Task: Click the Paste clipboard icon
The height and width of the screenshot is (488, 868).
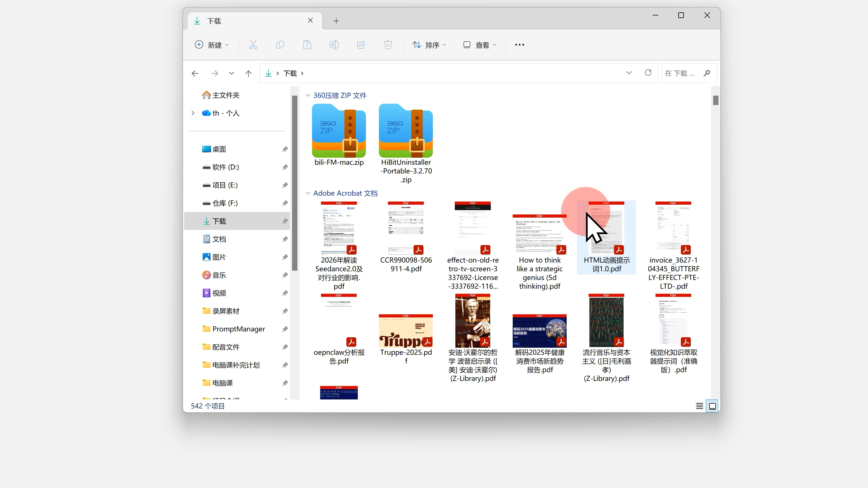Action: pyautogui.click(x=307, y=45)
